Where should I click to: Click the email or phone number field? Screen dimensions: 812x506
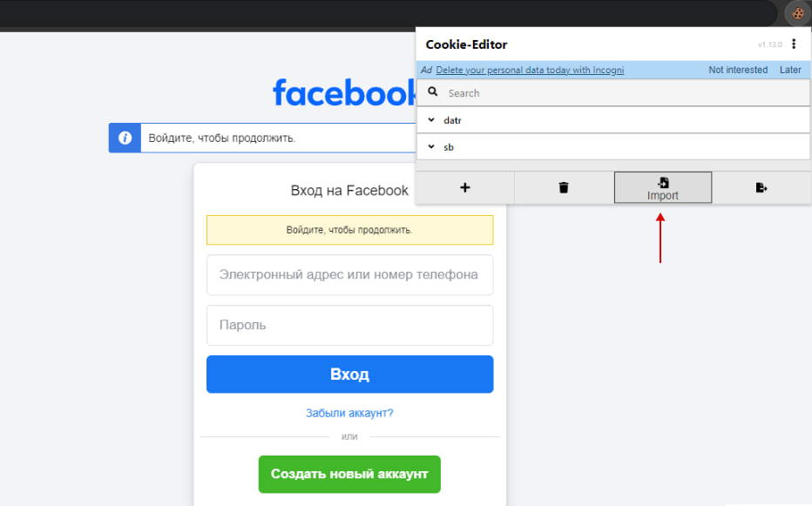349,274
